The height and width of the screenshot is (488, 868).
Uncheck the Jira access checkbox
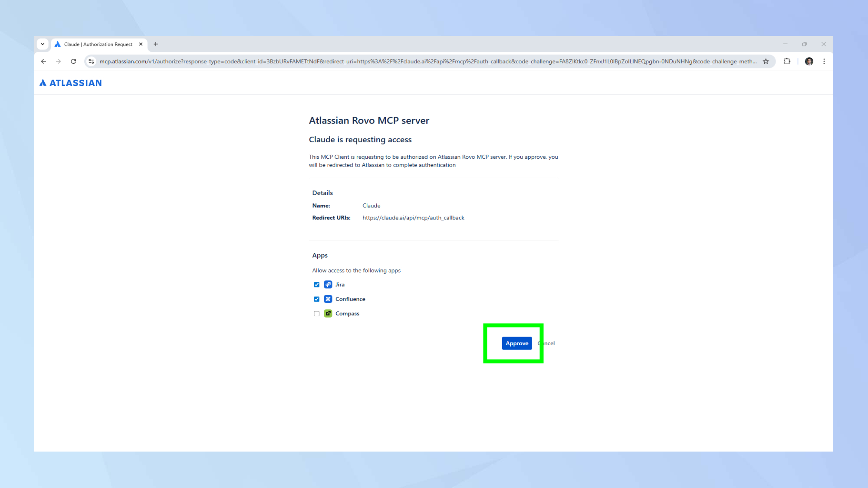(x=316, y=285)
